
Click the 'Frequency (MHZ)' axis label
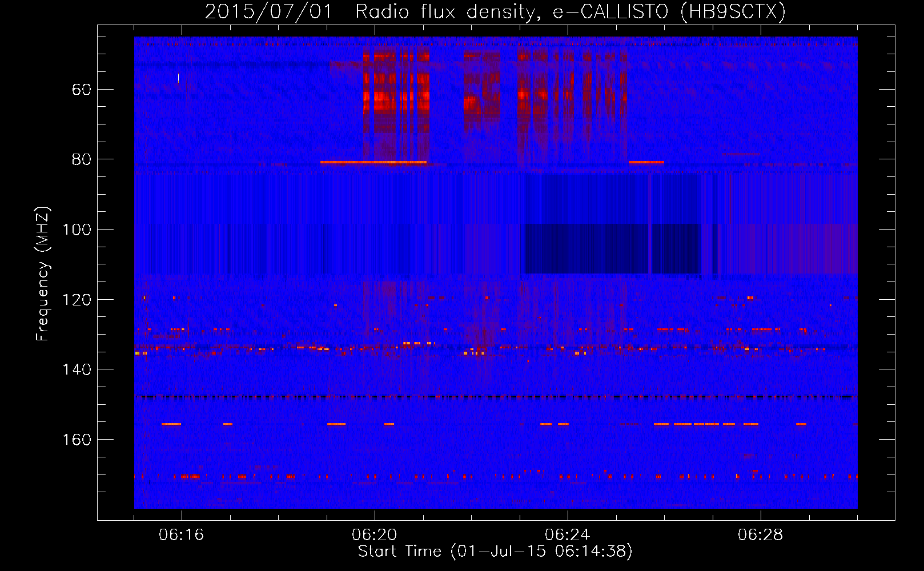43,274
